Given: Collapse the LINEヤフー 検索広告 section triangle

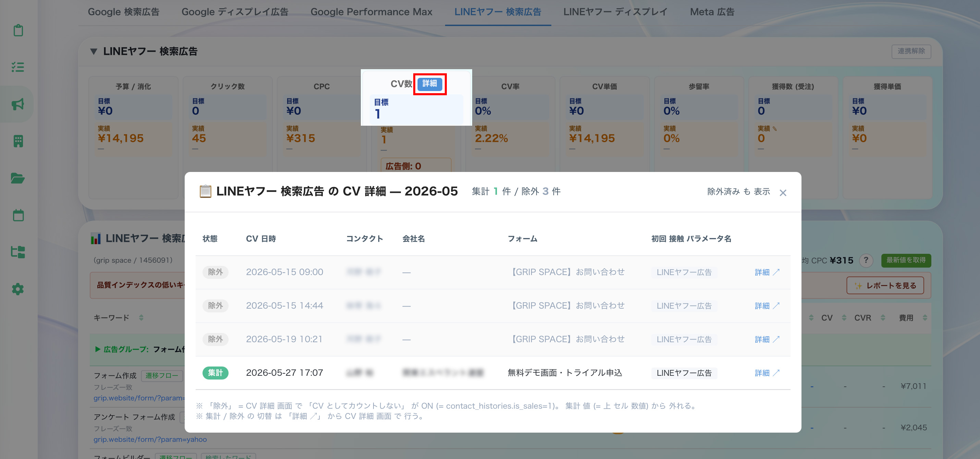Looking at the screenshot, I should [94, 51].
